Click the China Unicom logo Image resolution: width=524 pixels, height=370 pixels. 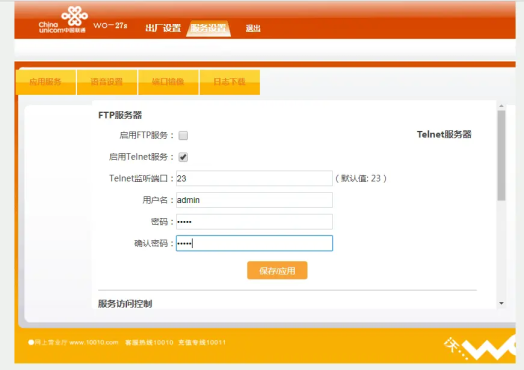63,20
